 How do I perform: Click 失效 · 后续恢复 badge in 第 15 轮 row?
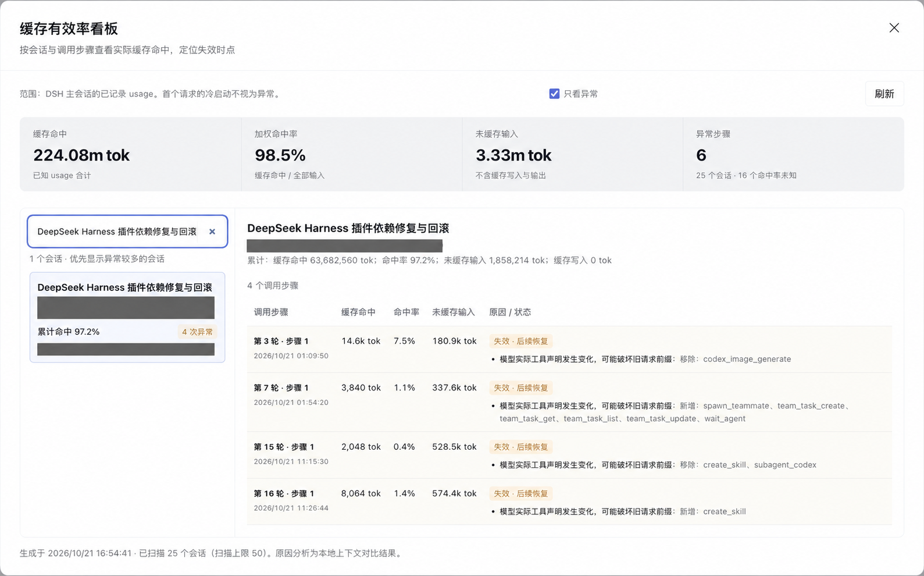click(x=521, y=447)
